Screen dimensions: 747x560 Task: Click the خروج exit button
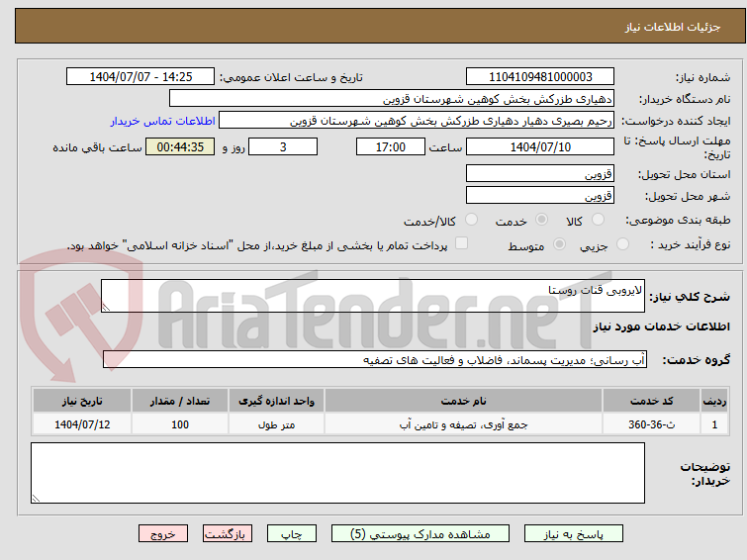click(x=163, y=534)
